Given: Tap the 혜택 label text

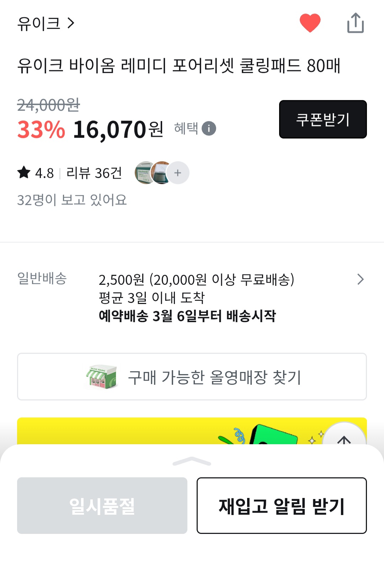Looking at the screenshot, I should (x=186, y=128).
